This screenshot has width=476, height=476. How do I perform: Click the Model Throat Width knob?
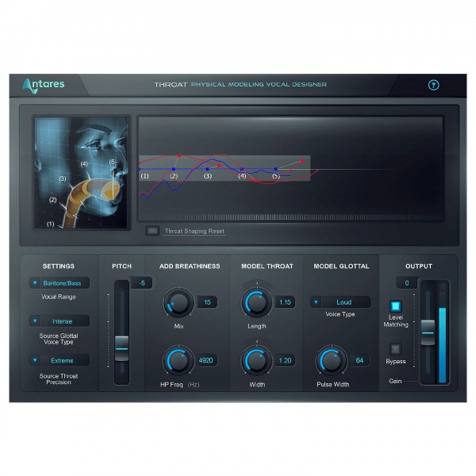255,361
